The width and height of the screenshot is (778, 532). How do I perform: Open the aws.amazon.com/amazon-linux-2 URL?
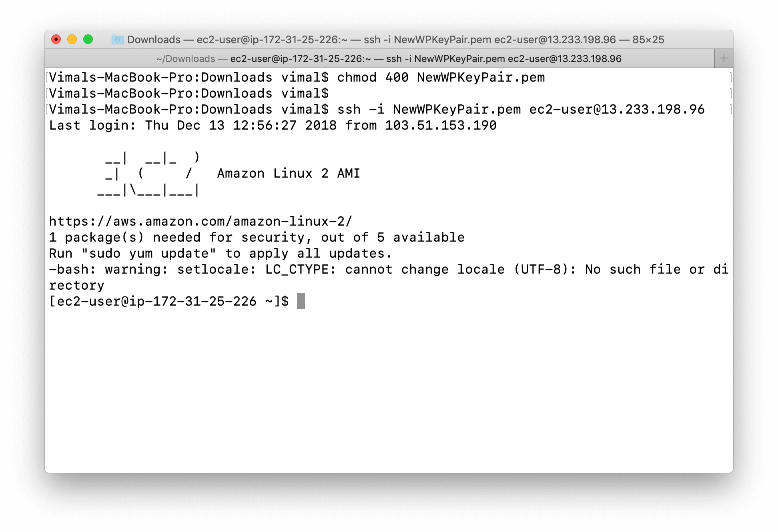click(201, 221)
